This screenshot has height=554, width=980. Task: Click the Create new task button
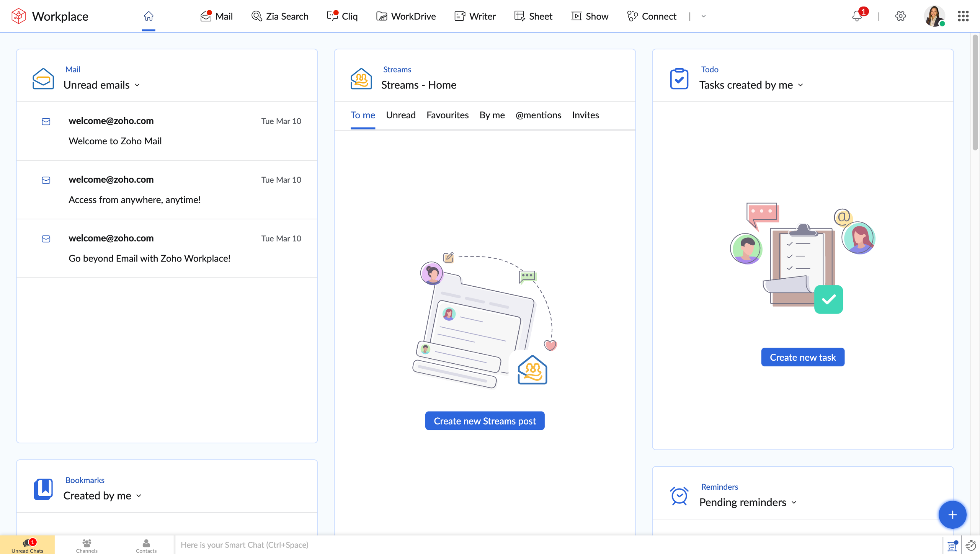[802, 357]
